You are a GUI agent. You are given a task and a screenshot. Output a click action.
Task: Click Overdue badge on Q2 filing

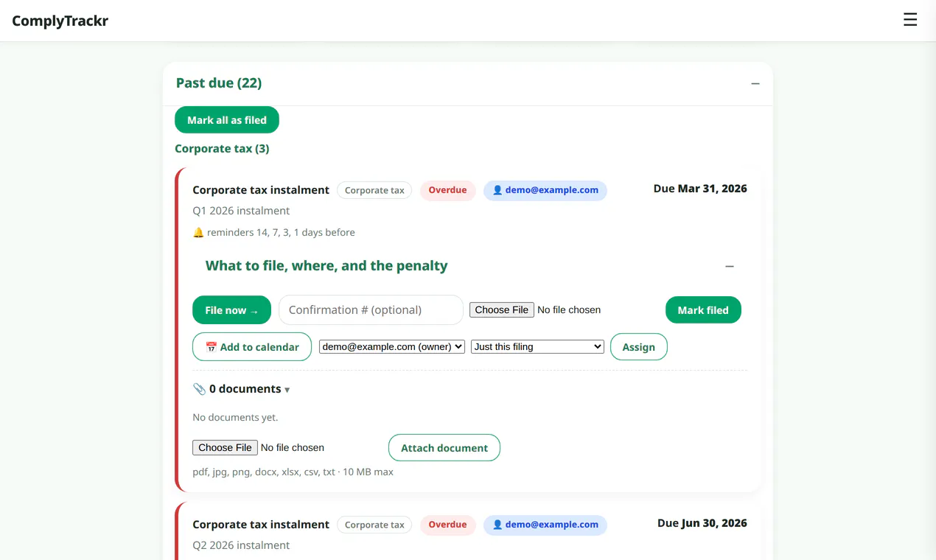click(x=448, y=525)
